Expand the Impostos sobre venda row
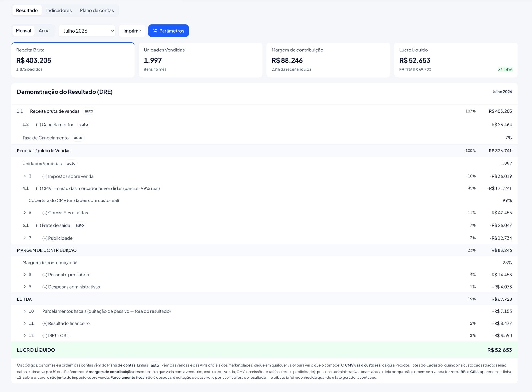 25,176
